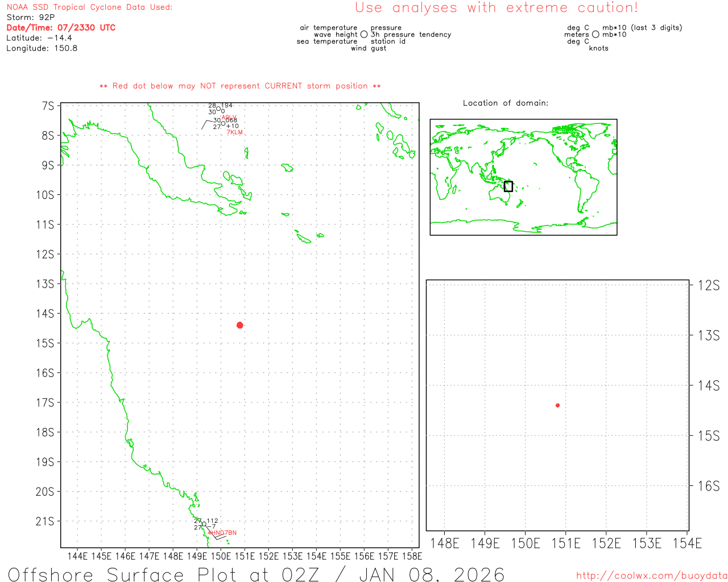Click the 'Use analyses with extreme caution!' warning
728x582 pixels.
coord(496,8)
